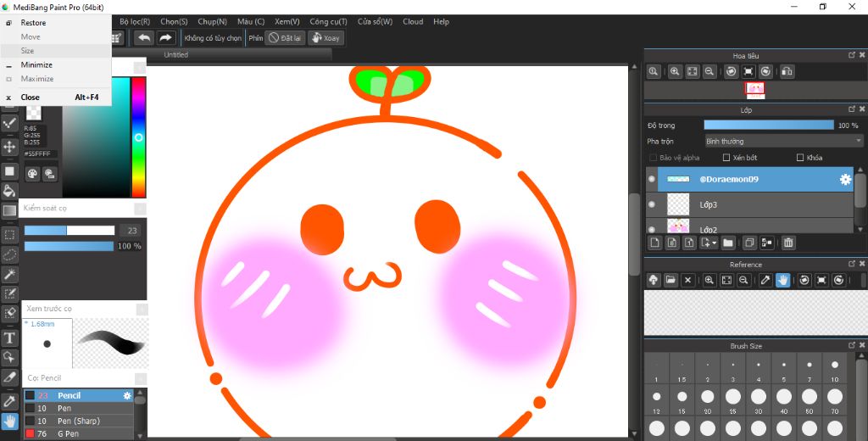
Task: Open the Không có tùy chọn dropdown
Action: coord(212,38)
